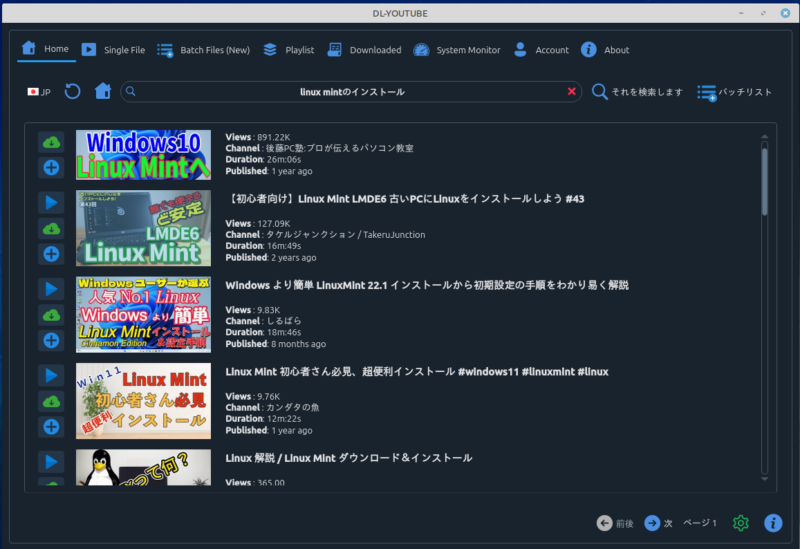Click Views 891.22K text

[258, 137]
